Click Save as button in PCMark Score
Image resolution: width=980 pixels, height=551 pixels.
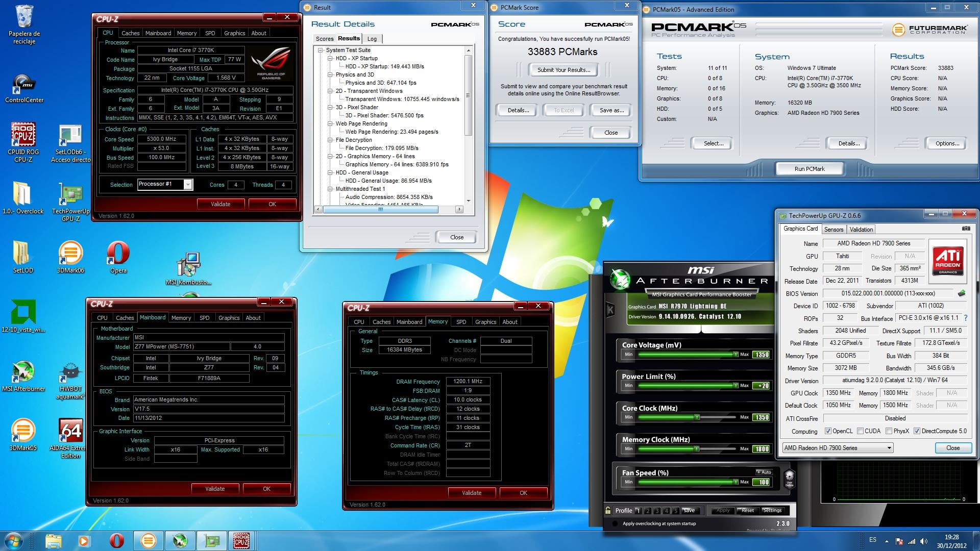click(611, 110)
